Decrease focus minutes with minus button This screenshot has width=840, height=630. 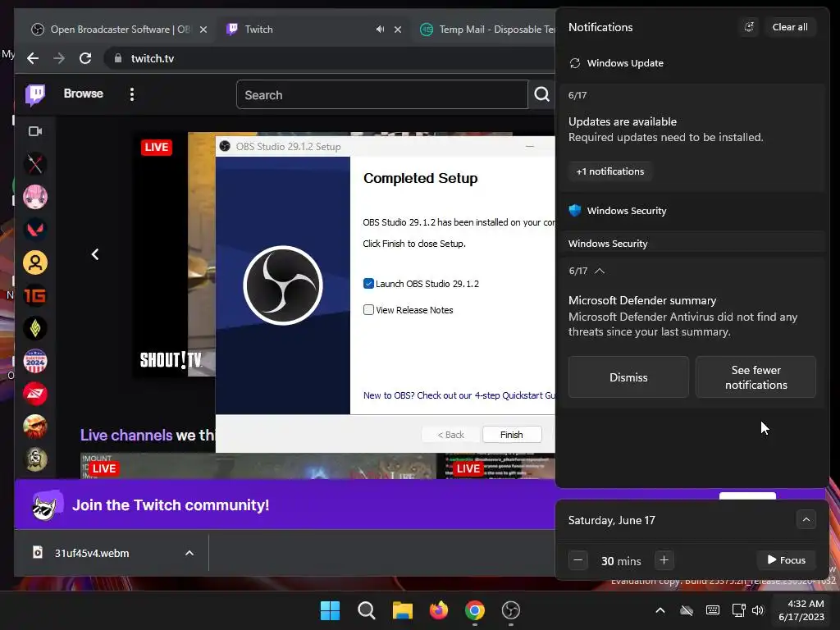pos(578,560)
